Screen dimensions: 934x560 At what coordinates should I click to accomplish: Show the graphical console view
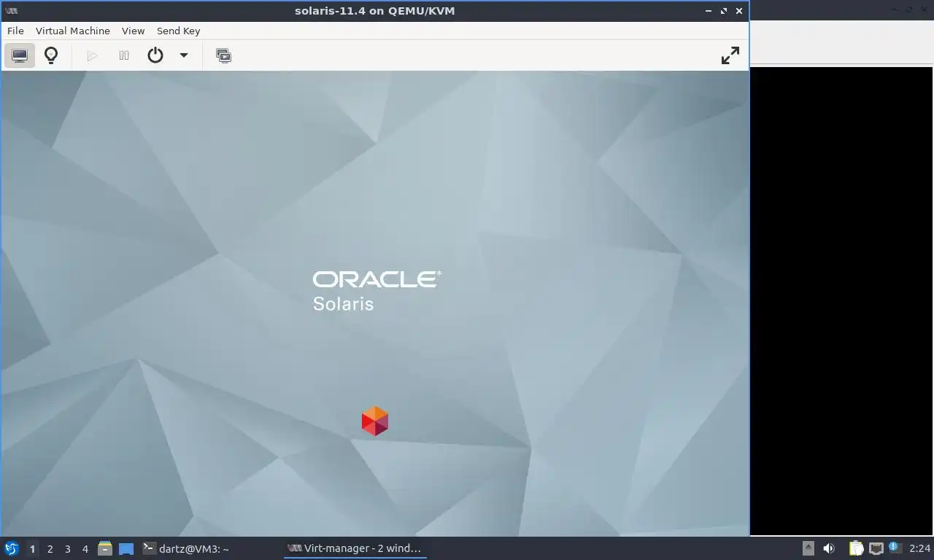pos(20,55)
